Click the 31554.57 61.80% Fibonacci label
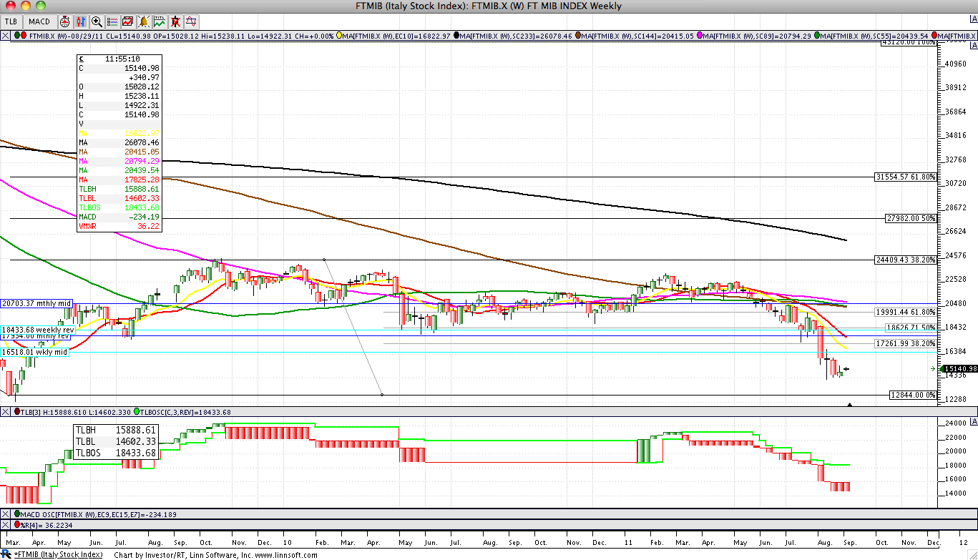 (x=906, y=177)
